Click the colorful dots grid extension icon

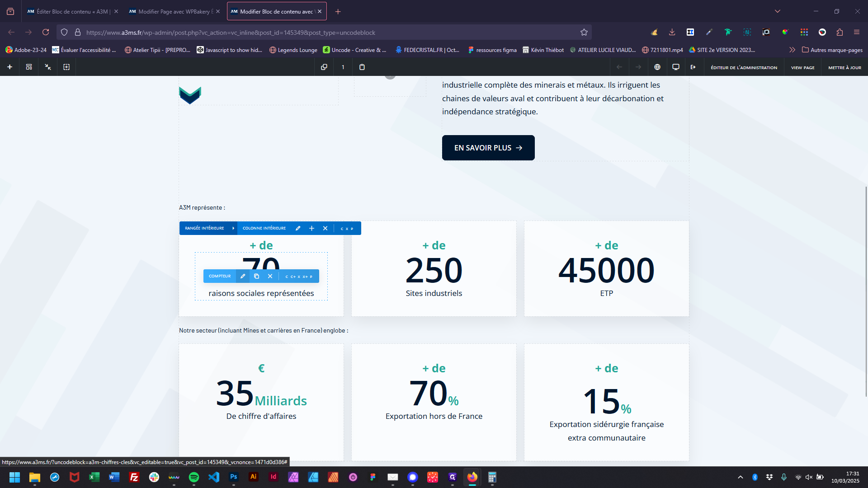point(804,32)
